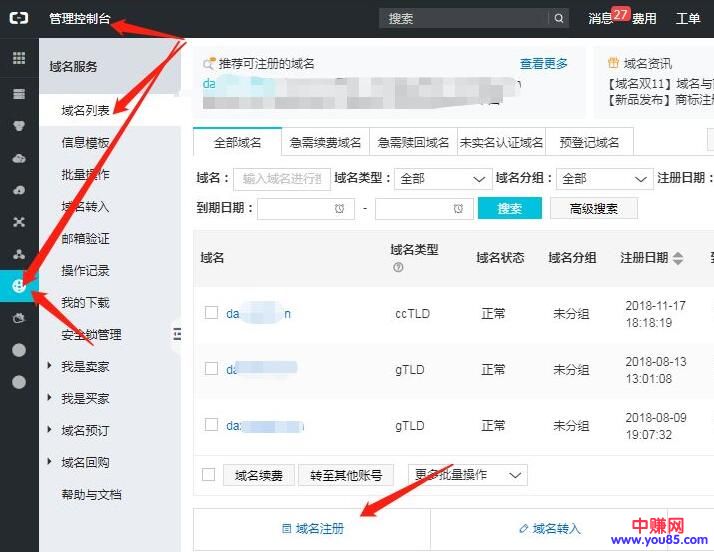The width and height of the screenshot is (714, 552).
Task: Check the box for the ccTLD domain row
Action: point(211,313)
